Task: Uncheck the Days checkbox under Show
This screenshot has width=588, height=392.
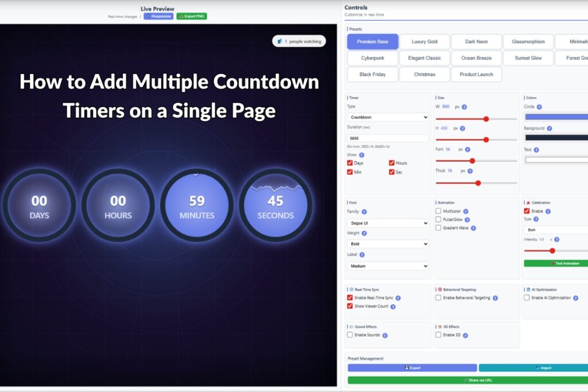Action: click(x=350, y=162)
